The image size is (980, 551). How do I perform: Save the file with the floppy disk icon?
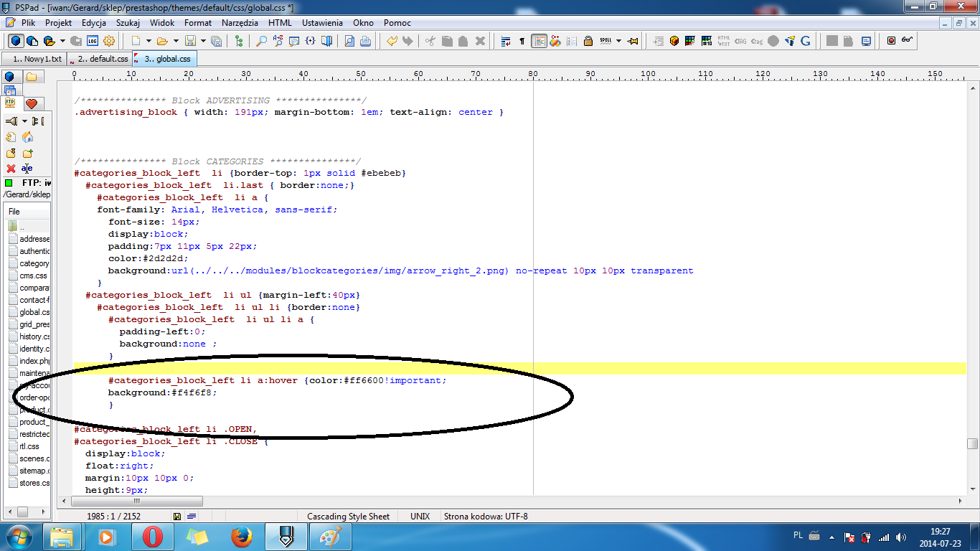[x=190, y=41]
